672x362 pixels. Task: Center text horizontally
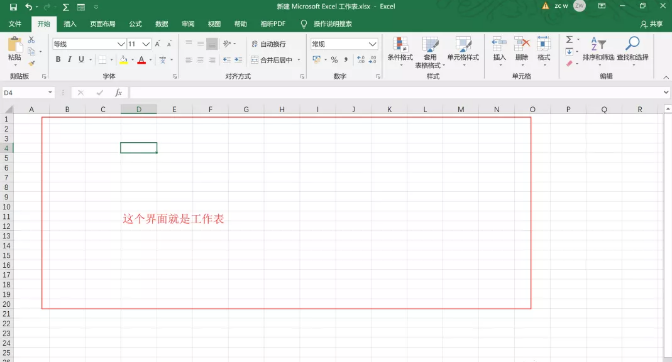click(200, 60)
